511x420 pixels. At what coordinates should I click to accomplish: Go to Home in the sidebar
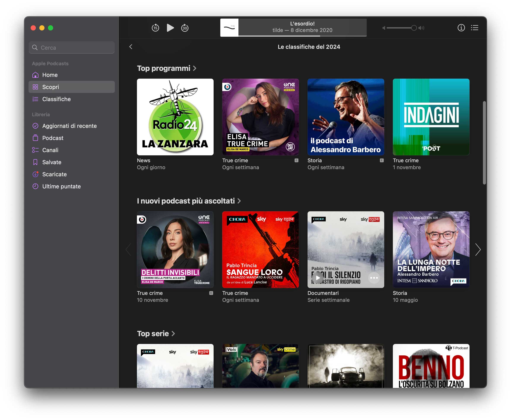50,75
